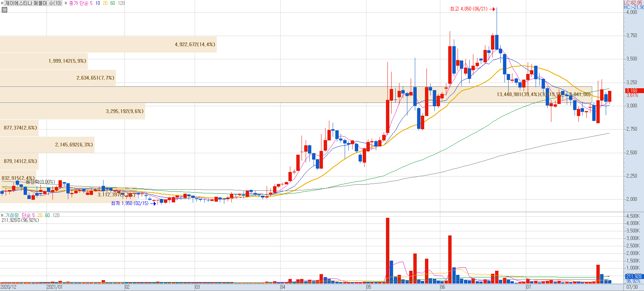This screenshot has height=291, width=644.
Task: Click the 877,374(2.6%) volume profile bar
Action: [19, 128]
